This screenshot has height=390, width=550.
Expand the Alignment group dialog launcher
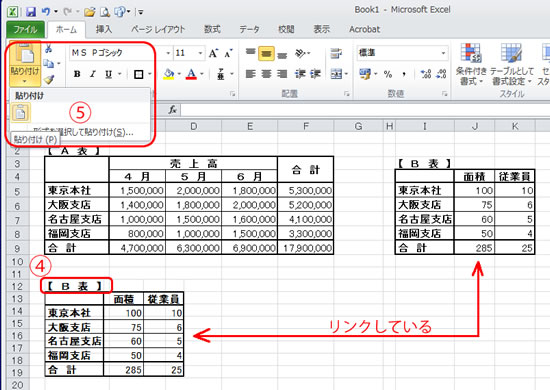click(x=347, y=94)
